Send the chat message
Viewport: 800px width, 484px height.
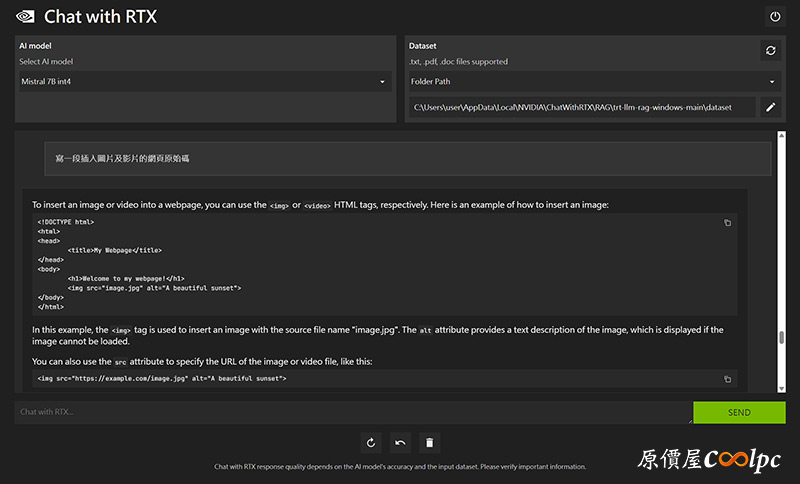pos(739,413)
